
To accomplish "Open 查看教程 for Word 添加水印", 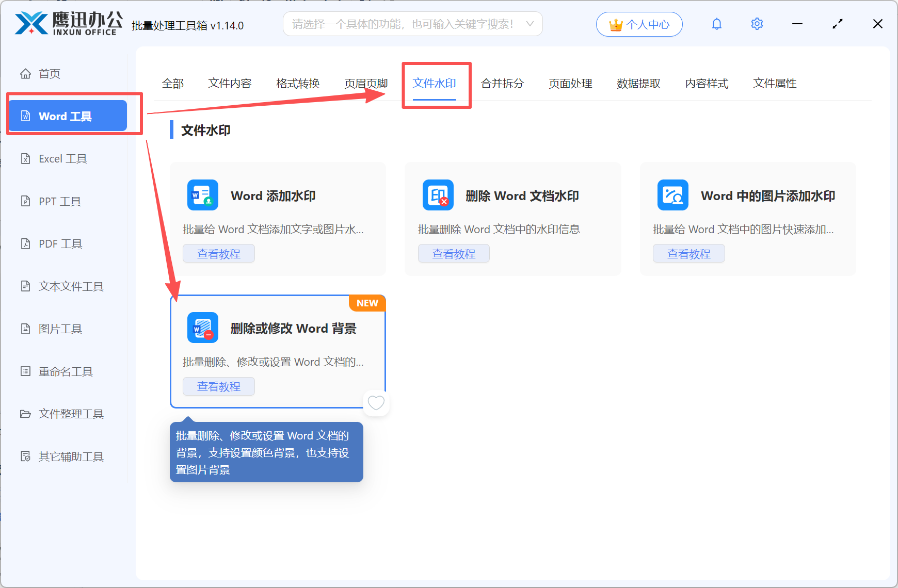I will pos(218,253).
